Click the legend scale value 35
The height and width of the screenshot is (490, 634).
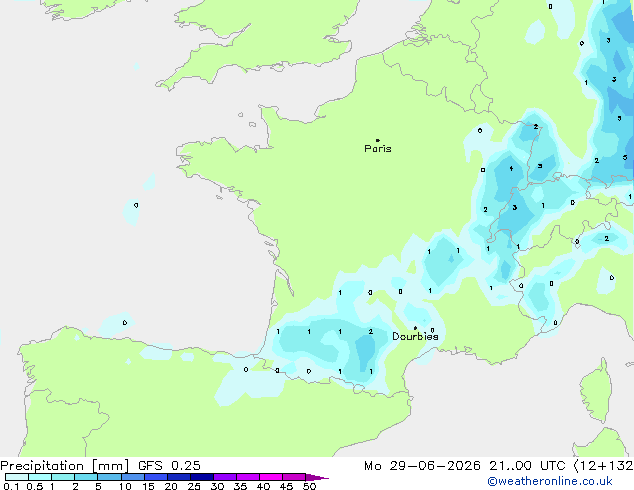[x=241, y=486]
